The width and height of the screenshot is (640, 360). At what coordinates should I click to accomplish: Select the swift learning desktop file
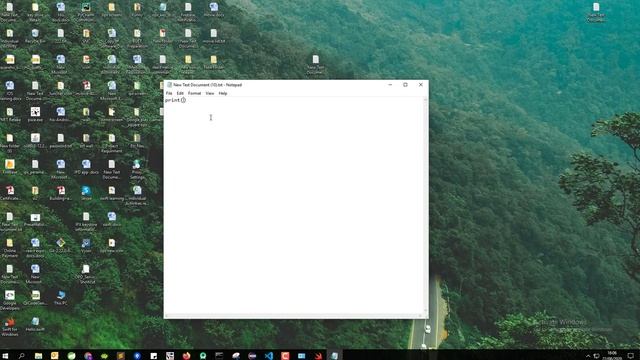coord(111,193)
